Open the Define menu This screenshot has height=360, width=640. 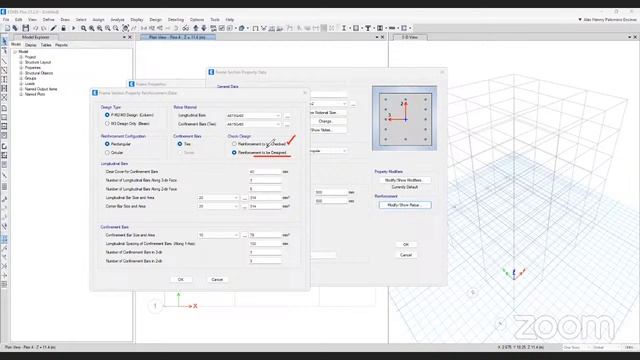48,20
